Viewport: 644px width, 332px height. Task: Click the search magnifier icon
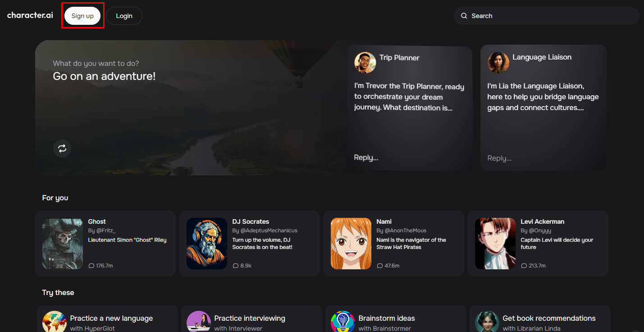click(464, 16)
